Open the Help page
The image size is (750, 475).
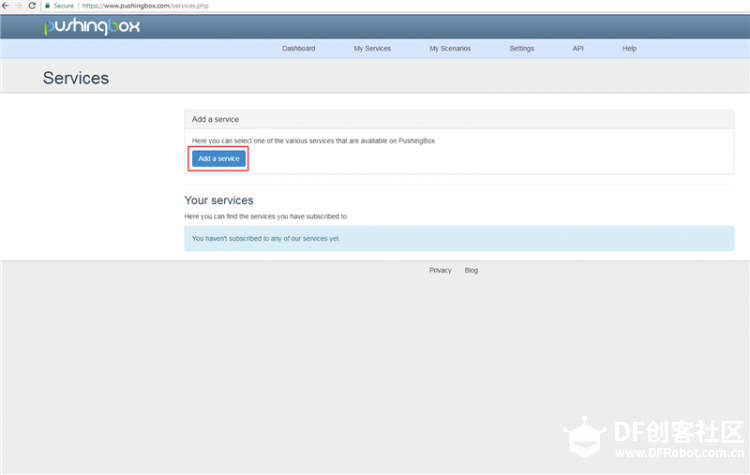(629, 48)
